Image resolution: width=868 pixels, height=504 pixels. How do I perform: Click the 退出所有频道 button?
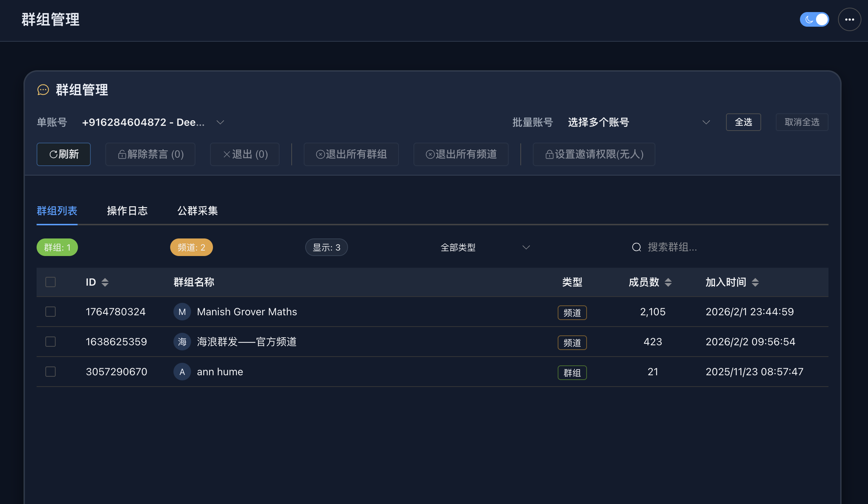pyautogui.click(x=461, y=154)
